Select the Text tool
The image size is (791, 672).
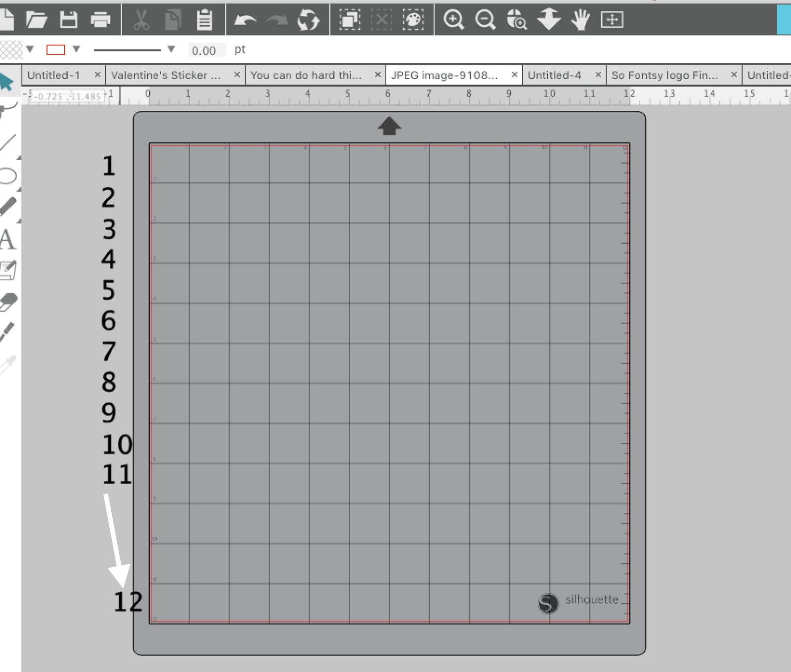pyautogui.click(x=9, y=238)
